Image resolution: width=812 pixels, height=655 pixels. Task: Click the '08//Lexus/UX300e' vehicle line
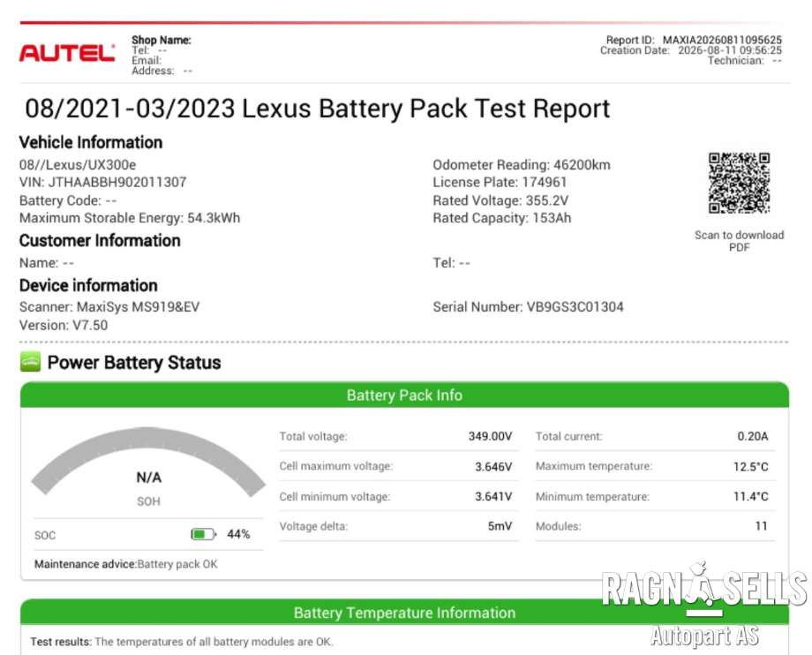coord(78,165)
